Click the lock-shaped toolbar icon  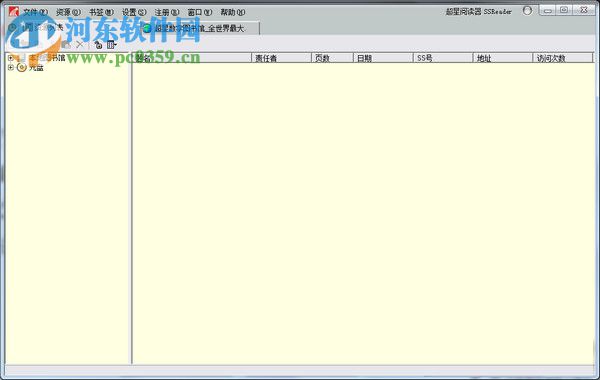tap(98, 45)
